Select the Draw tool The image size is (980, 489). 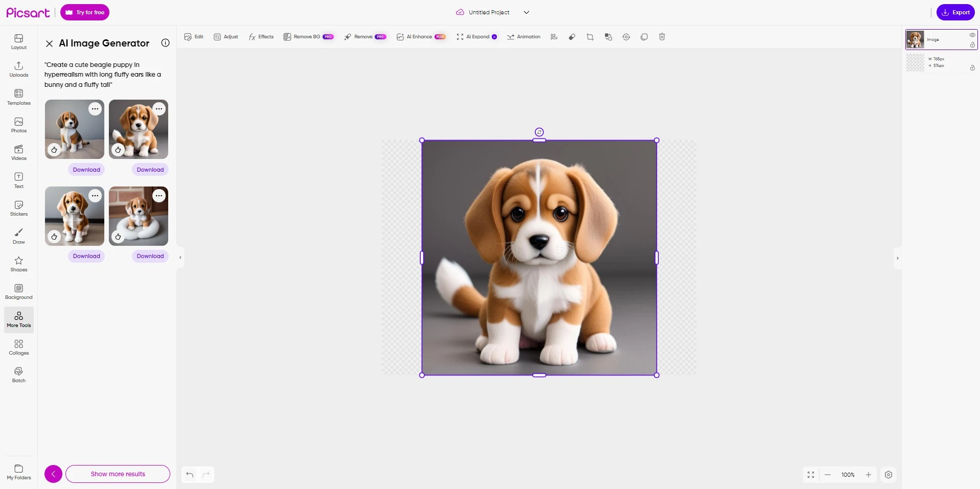(x=19, y=236)
